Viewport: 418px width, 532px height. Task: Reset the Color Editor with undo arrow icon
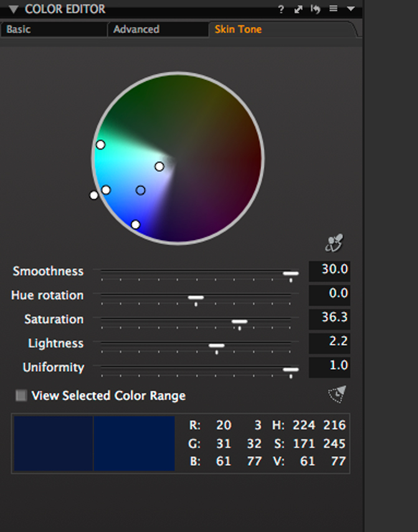point(315,9)
